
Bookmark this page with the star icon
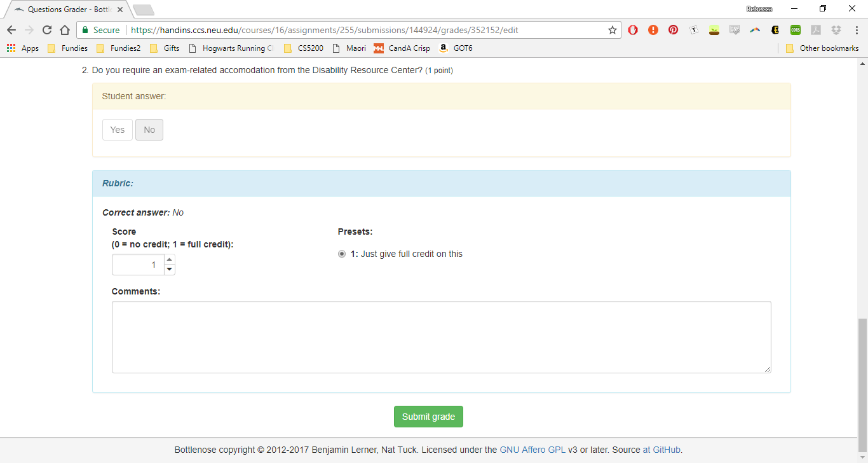613,30
